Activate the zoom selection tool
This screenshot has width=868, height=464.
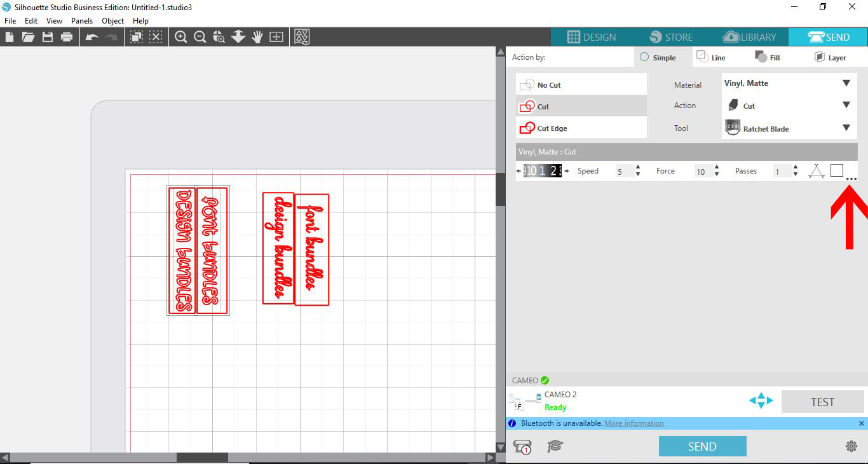pyautogui.click(x=219, y=37)
